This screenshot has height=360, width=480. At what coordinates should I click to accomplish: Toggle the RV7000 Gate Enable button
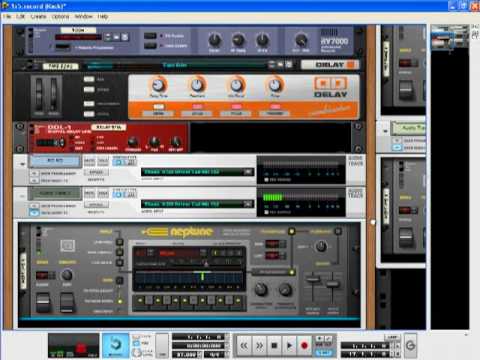point(150,46)
